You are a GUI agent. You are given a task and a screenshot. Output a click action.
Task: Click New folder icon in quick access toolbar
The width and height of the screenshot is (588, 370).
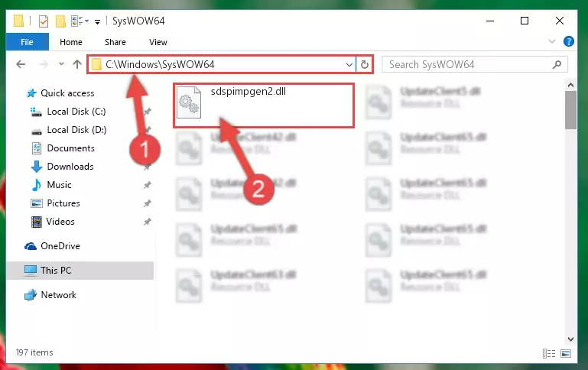coord(60,21)
